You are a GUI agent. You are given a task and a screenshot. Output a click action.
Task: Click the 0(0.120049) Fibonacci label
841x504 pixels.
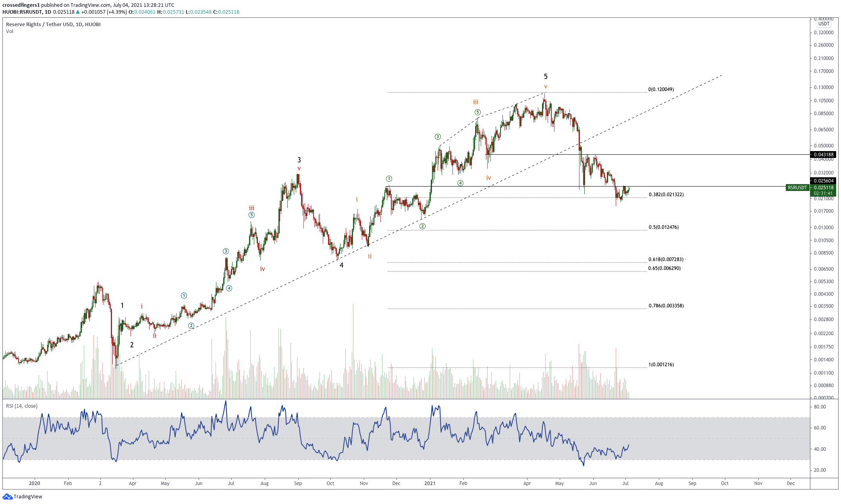(x=661, y=89)
